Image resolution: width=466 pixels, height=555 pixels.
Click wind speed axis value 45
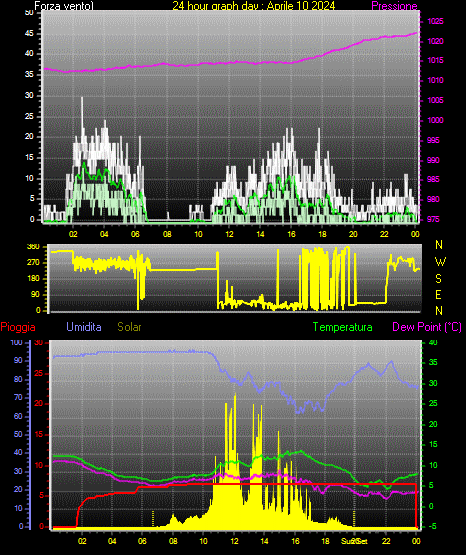[x=29, y=34]
